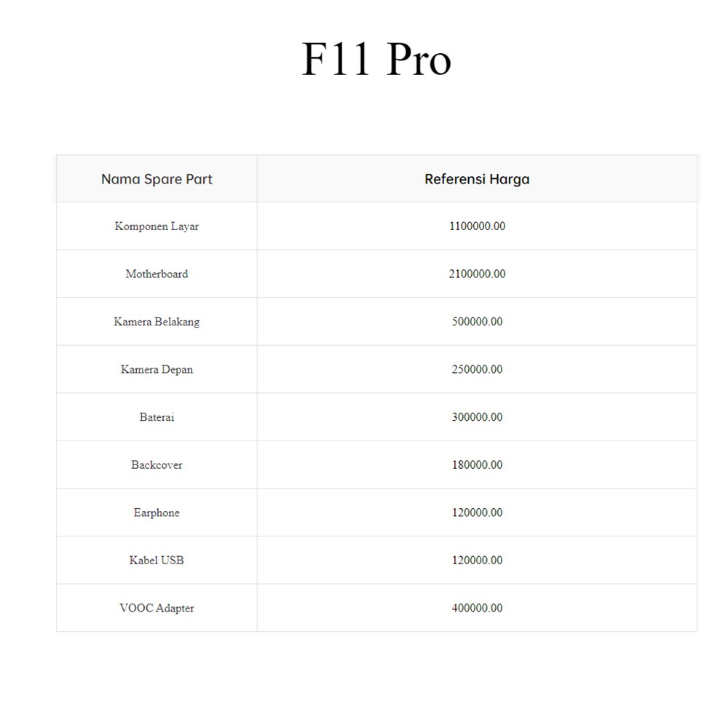Image resolution: width=728 pixels, height=728 pixels.
Task: Click the Komponen Layar row label
Action: 157,226
